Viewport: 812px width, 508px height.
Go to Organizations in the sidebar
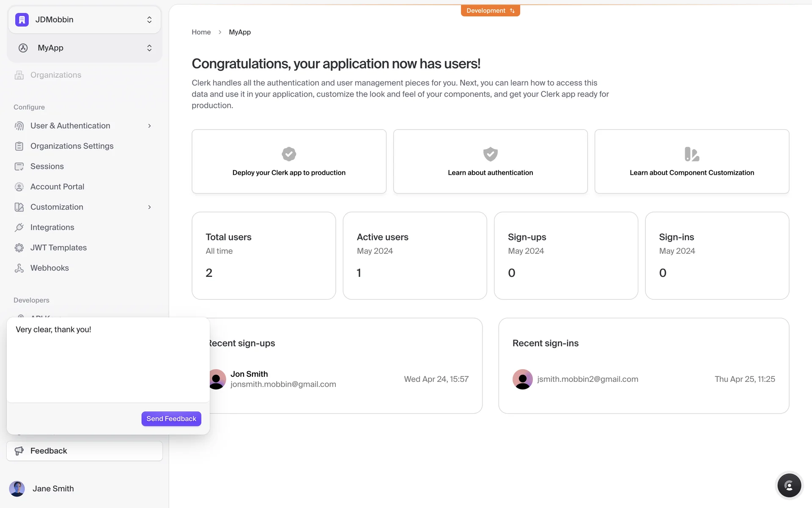(x=56, y=75)
